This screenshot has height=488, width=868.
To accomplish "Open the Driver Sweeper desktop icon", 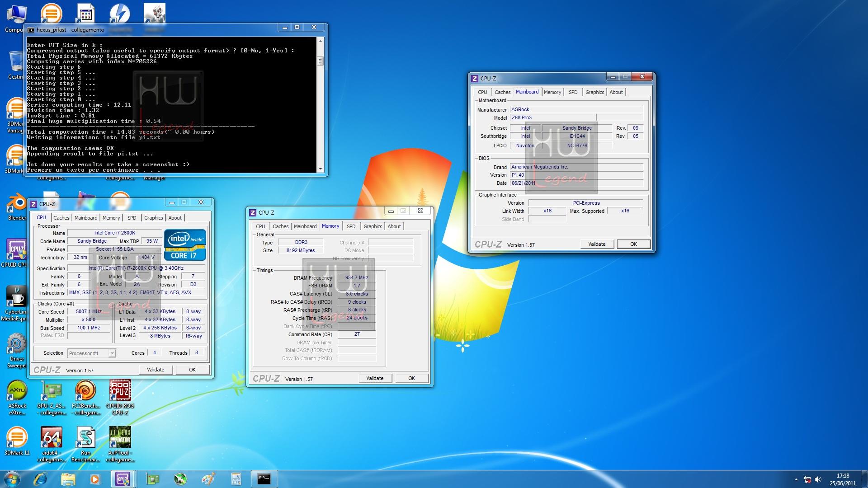I will click(17, 351).
